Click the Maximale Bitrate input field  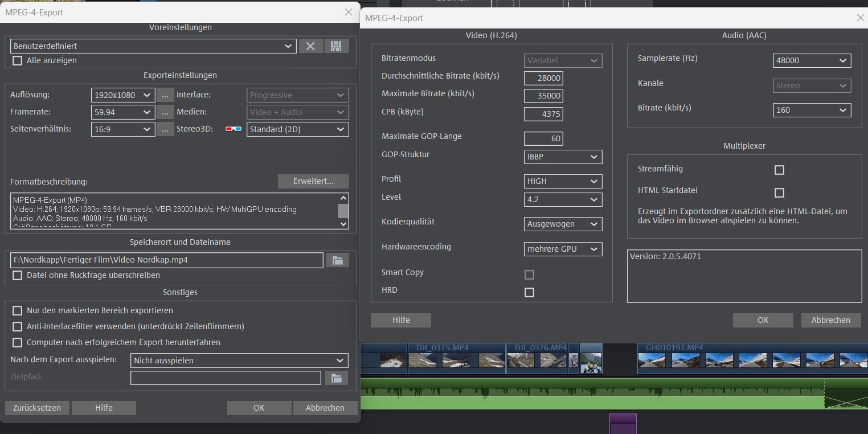(x=543, y=96)
